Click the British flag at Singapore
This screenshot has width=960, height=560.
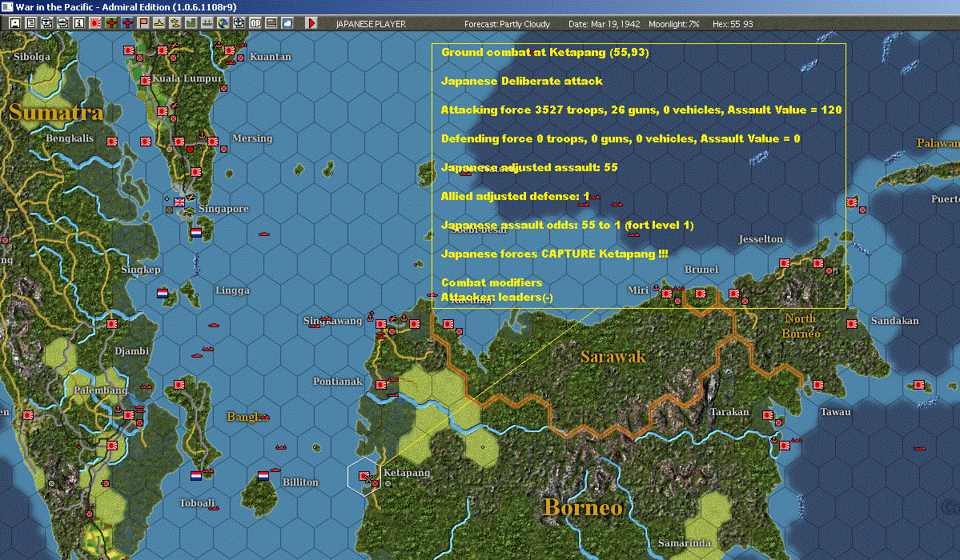tap(179, 202)
